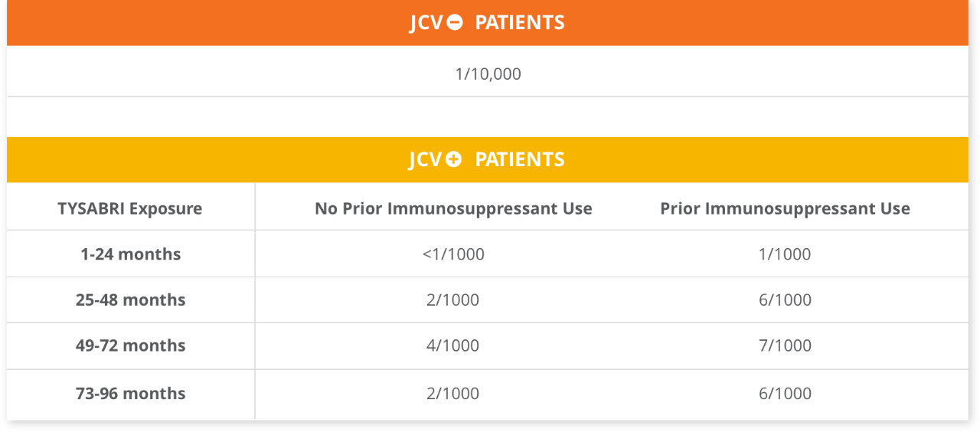Image resolution: width=980 pixels, height=432 pixels.
Task: Select the 1/10,000 risk value
Action: click(488, 74)
